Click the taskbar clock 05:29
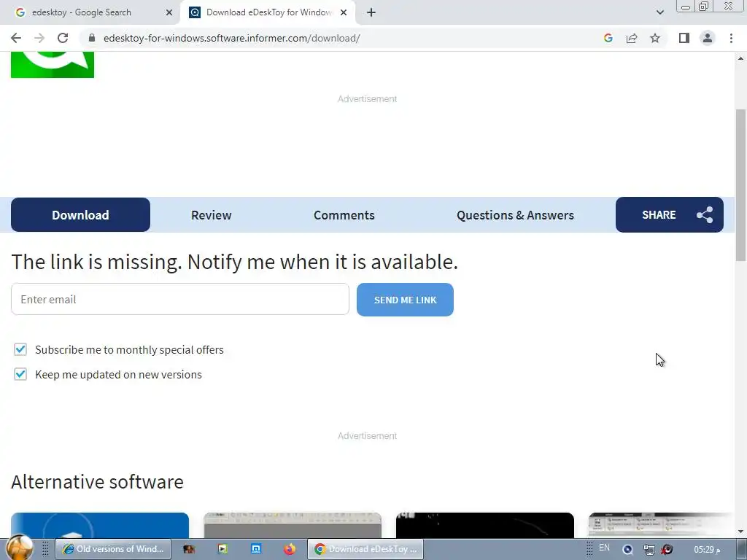 707,550
